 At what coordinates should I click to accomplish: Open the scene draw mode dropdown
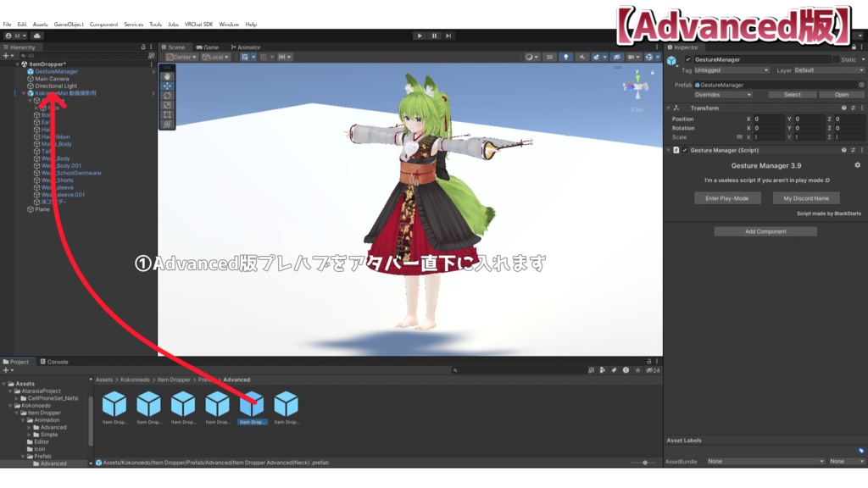[531, 57]
